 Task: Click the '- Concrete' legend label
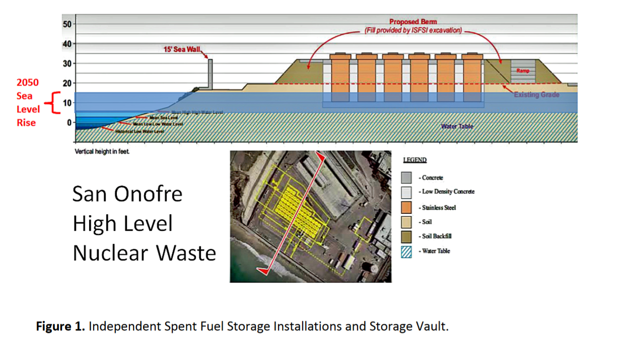pos(431,178)
